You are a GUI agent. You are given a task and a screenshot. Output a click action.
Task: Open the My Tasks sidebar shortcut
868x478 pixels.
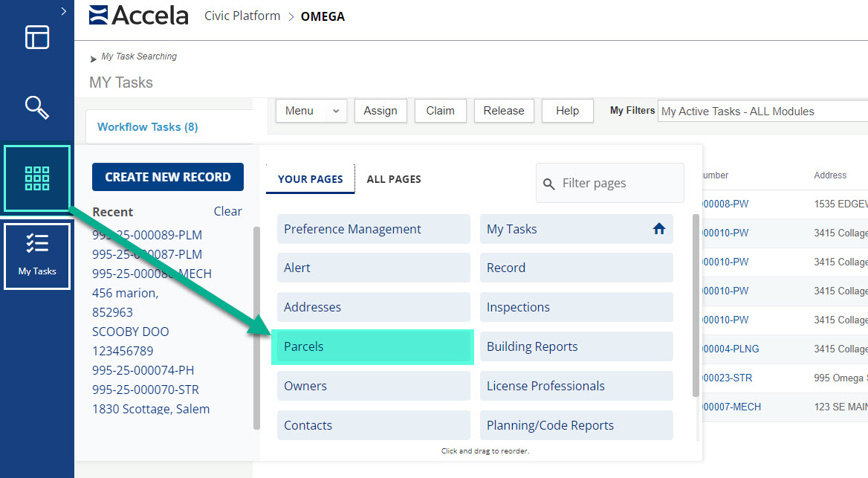[37, 256]
